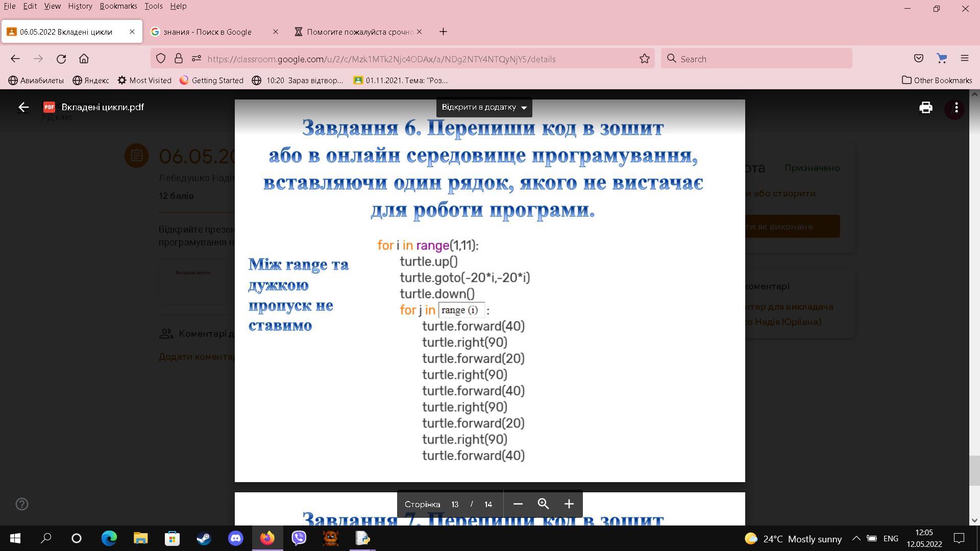Click the vertical page scrollbar thumb

[974, 470]
